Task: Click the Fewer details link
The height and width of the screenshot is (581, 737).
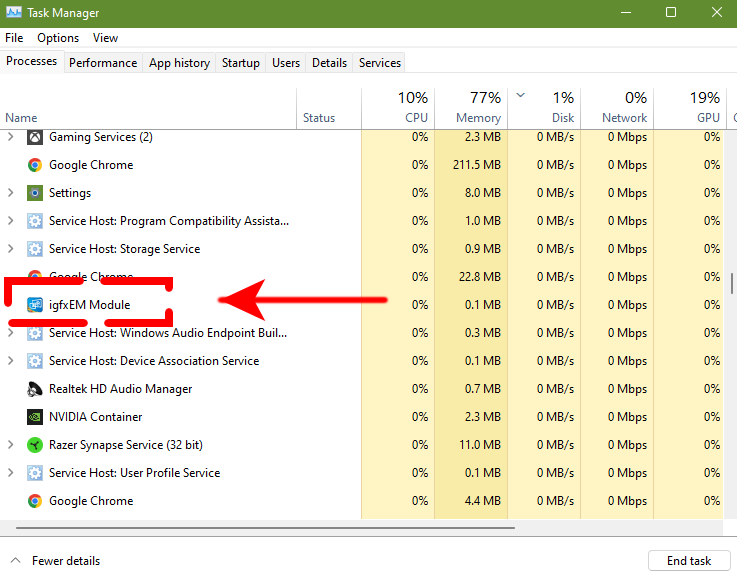Action: (66, 561)
